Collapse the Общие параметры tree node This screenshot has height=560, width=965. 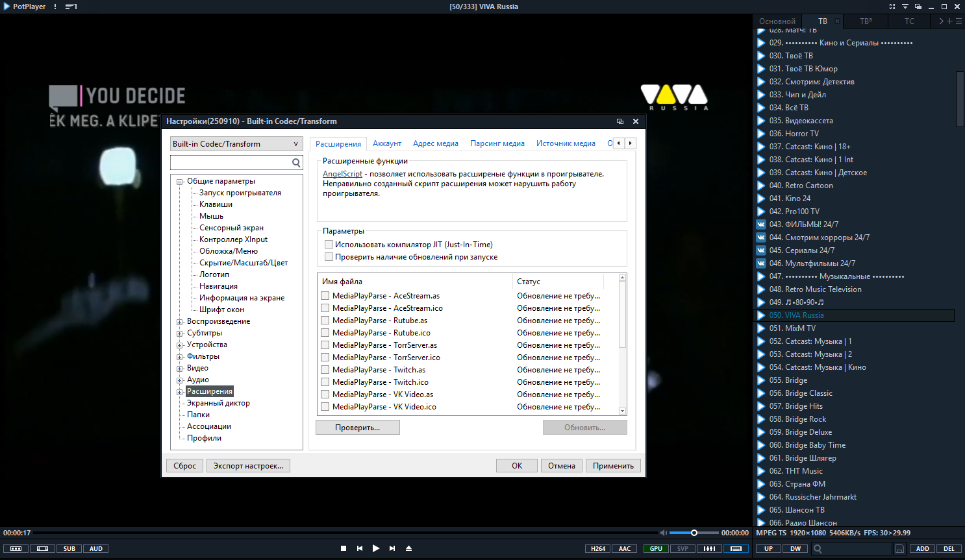180,182
